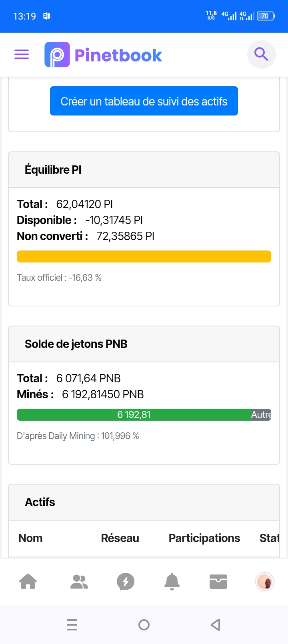Select the Participations column header
288x644 pixels.
[x=204, y=539]
